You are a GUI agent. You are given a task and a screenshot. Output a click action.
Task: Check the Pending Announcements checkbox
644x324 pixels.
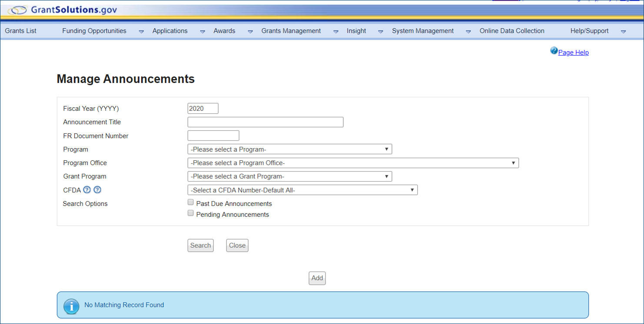pyautogui.click(x=190, y=213)
